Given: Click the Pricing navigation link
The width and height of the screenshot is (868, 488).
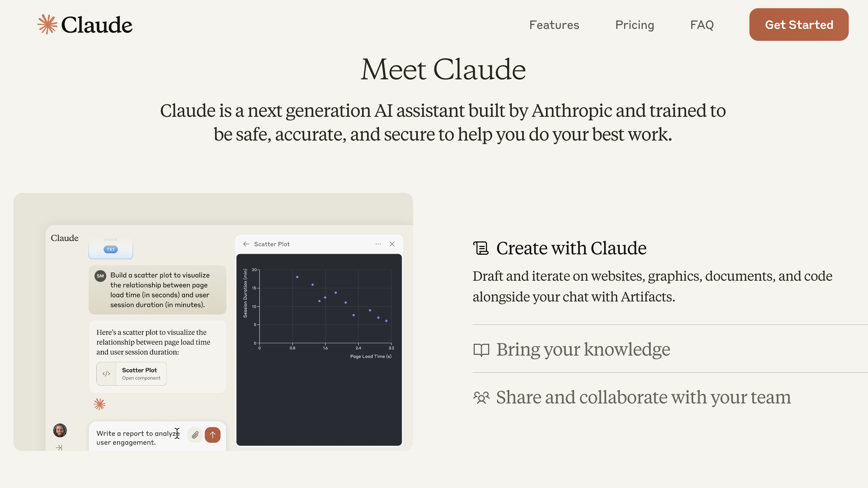Looking at the screenshot, I should (x=634, y=24).
